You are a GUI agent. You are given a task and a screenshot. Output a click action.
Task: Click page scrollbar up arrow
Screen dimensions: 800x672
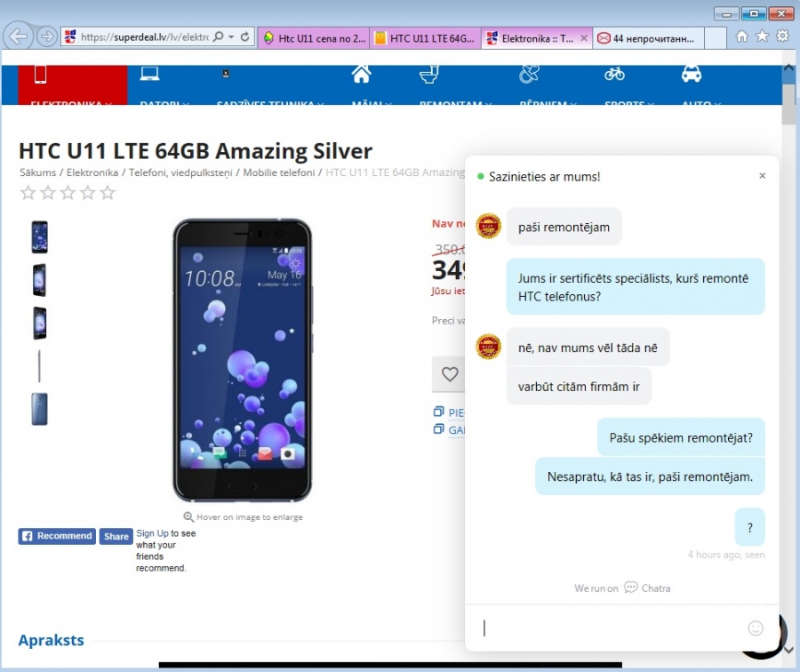(x=788, y=68)
